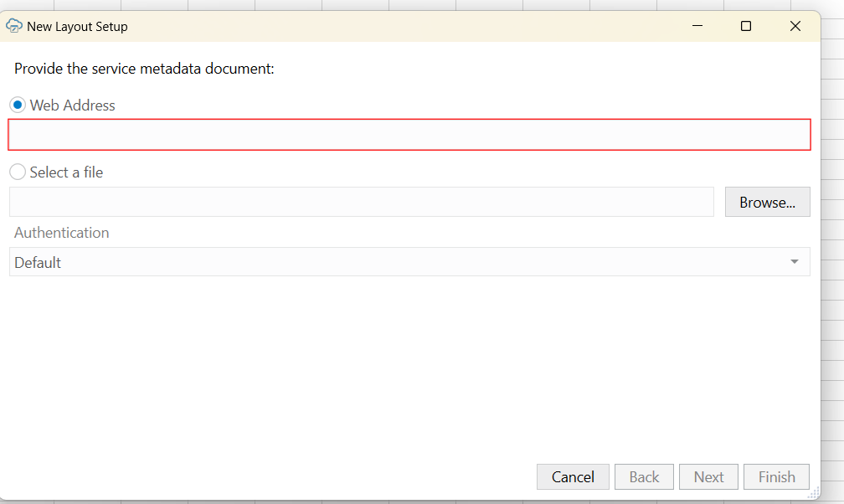Select the Web Address radio button
The image size is (844, 504).
point(18,105)
